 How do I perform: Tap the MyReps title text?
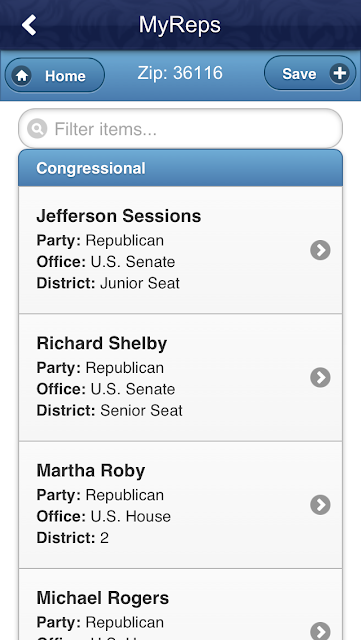point(180,25)
